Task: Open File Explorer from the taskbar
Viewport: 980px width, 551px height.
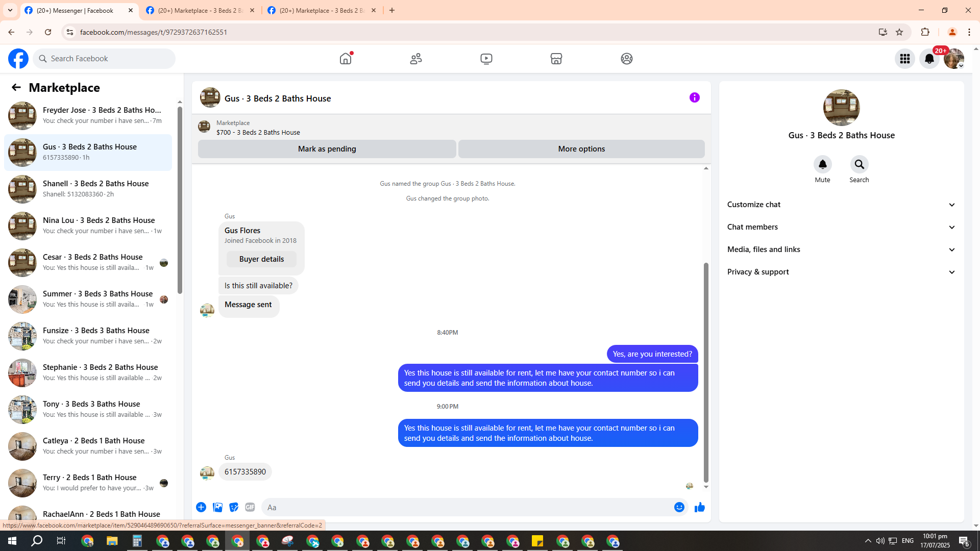Action: [x=112, y=541]
